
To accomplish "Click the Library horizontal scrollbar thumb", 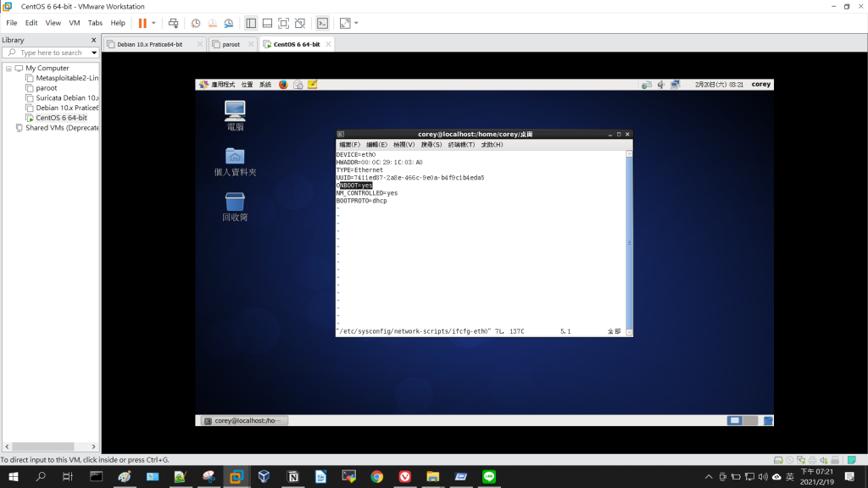I will (x=43, y=446).
